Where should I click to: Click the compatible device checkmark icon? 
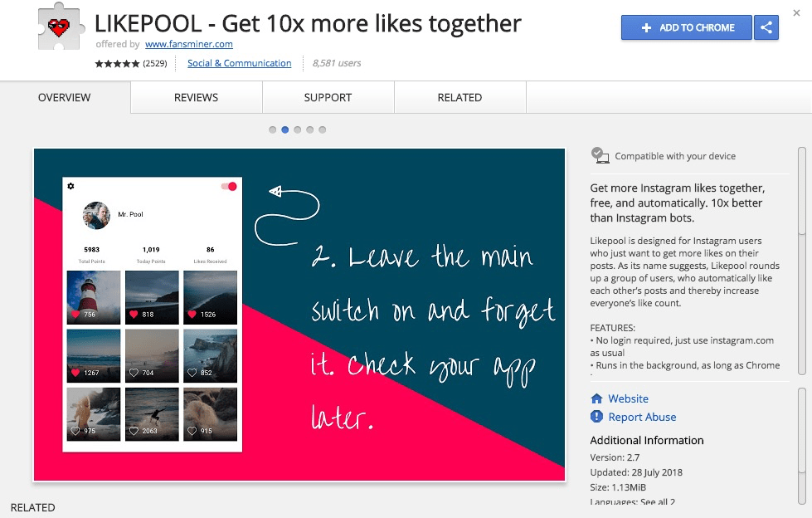pos(600,155)
